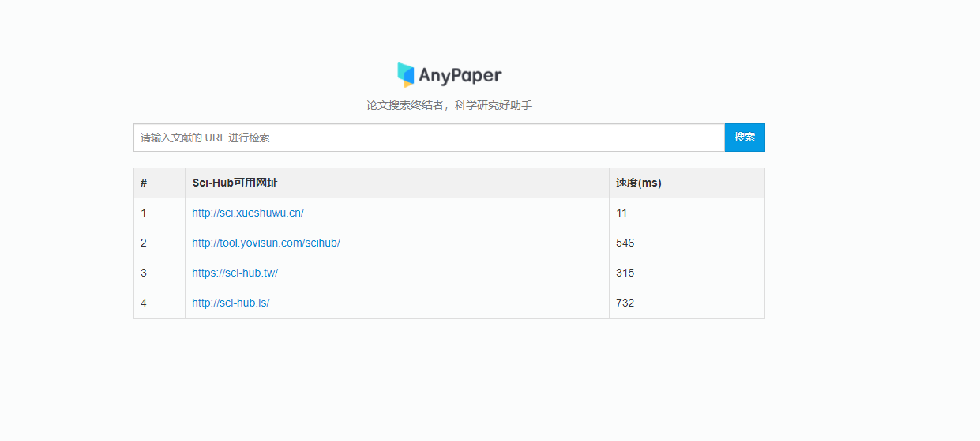Open the http://tool.yovisun.com/scihub/ link
980x441 pixels.
tap(266, 243)
